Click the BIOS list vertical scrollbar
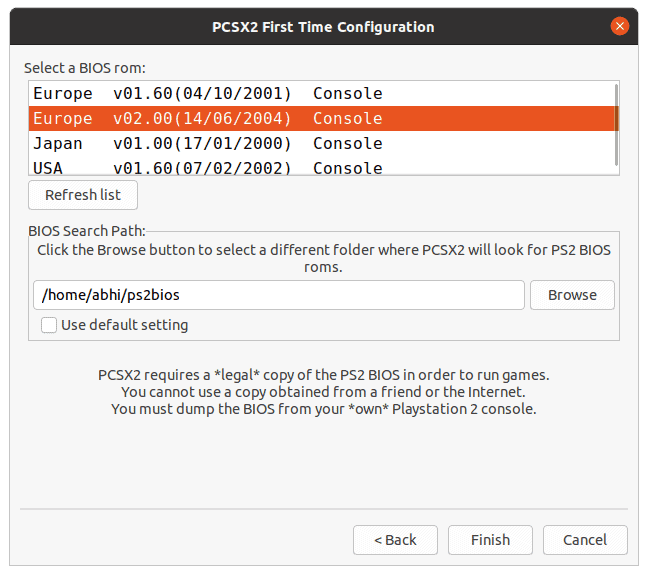Screen dimensions: 648x575 click(x=616, y=125)
